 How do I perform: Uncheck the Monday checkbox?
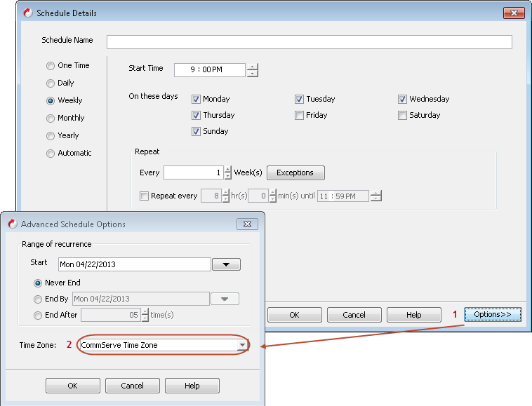[x=197, y=100]
